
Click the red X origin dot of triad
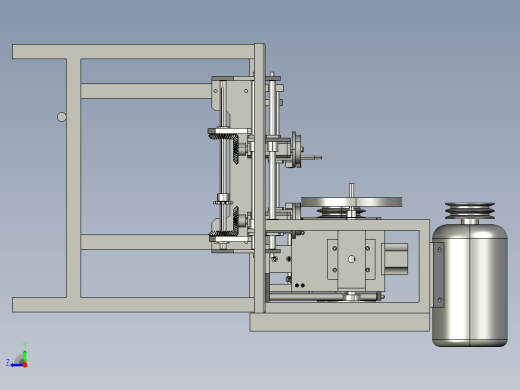click(25, 365)
